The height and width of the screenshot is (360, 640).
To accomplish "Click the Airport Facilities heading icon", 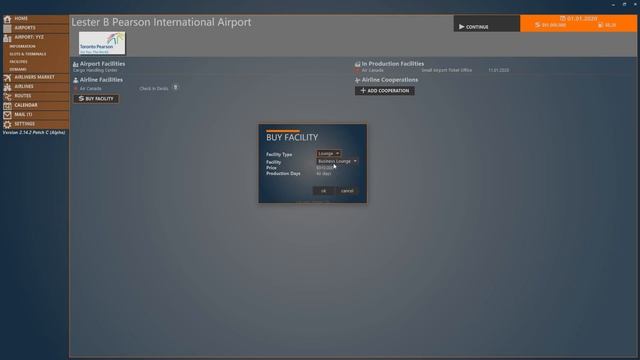I will pos(76,64).
